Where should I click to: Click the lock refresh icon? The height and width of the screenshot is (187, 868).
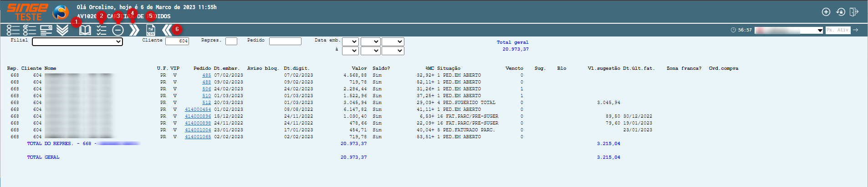[x=840, y=12]
